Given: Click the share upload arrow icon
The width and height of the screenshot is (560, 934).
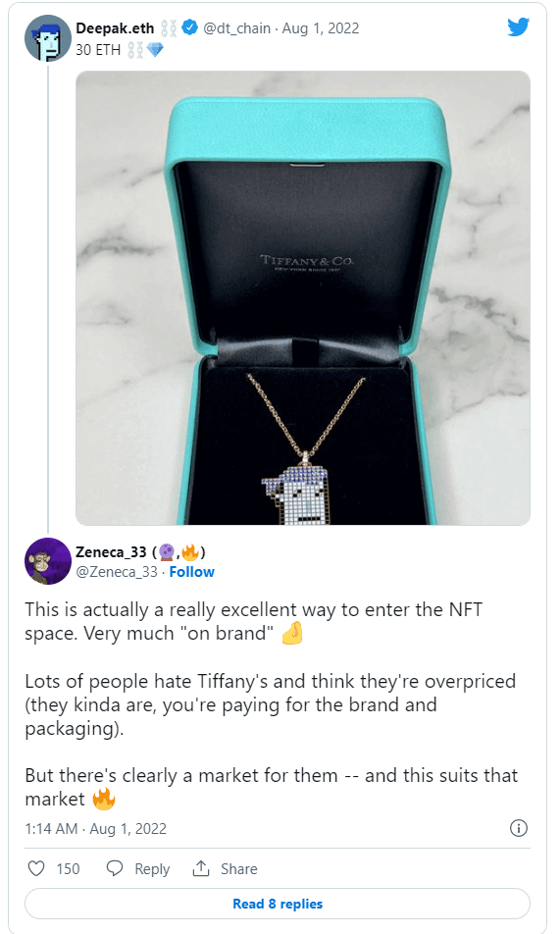Looking at the screenshot, I should pyautogui.click(x=201, y=868).
